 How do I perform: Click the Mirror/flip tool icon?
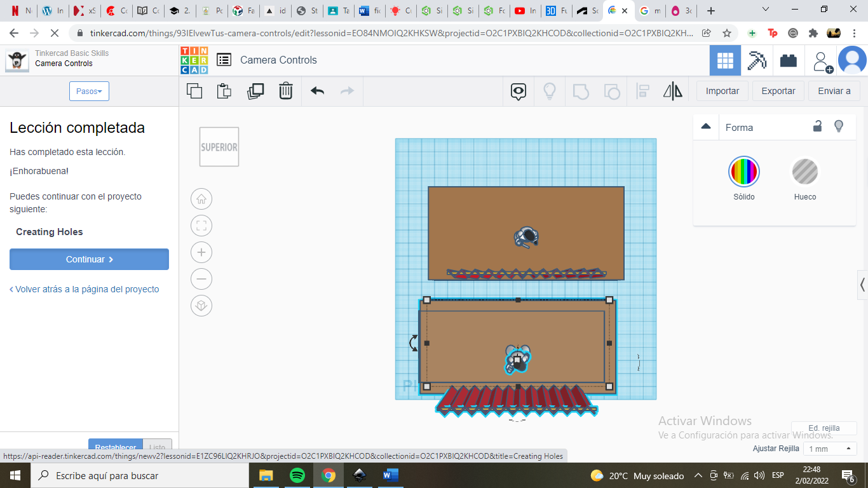672,91
